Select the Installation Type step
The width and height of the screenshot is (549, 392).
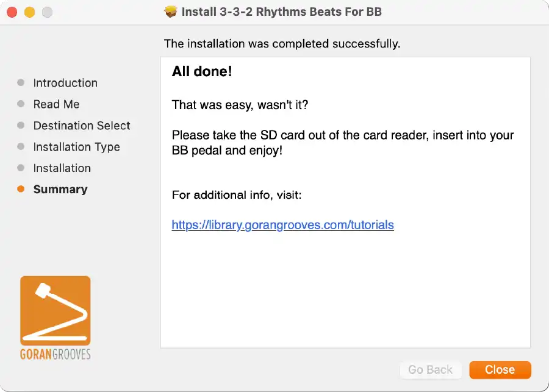pyautogui.click(x=76, y=147)
